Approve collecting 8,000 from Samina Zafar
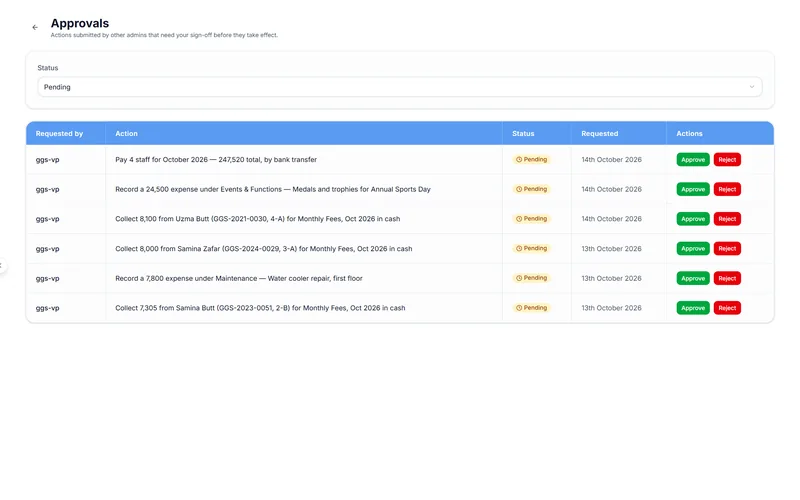The image size is (800, 500). click(693, 248)
